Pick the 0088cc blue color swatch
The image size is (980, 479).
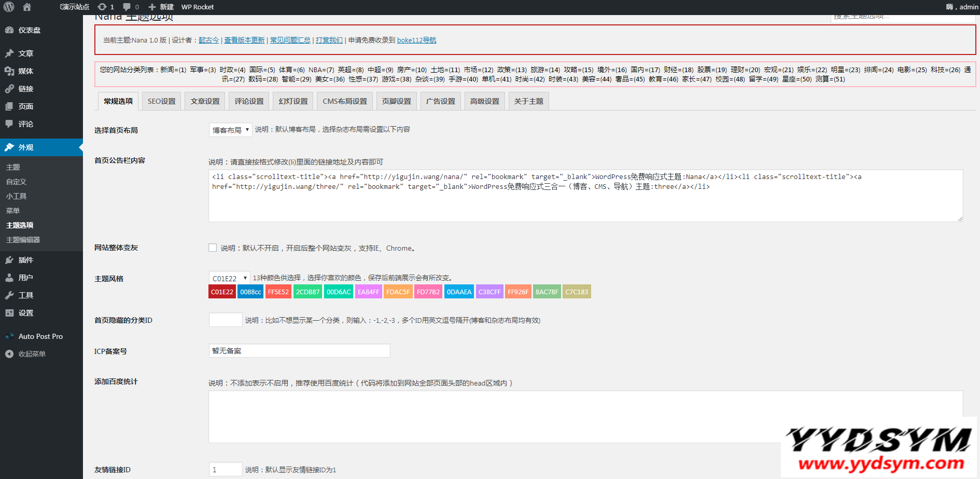[250, 292]
